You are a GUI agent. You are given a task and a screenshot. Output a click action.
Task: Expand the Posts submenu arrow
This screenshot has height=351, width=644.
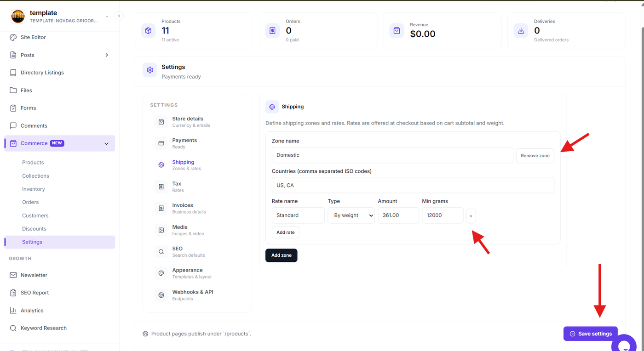coord(107,55)
